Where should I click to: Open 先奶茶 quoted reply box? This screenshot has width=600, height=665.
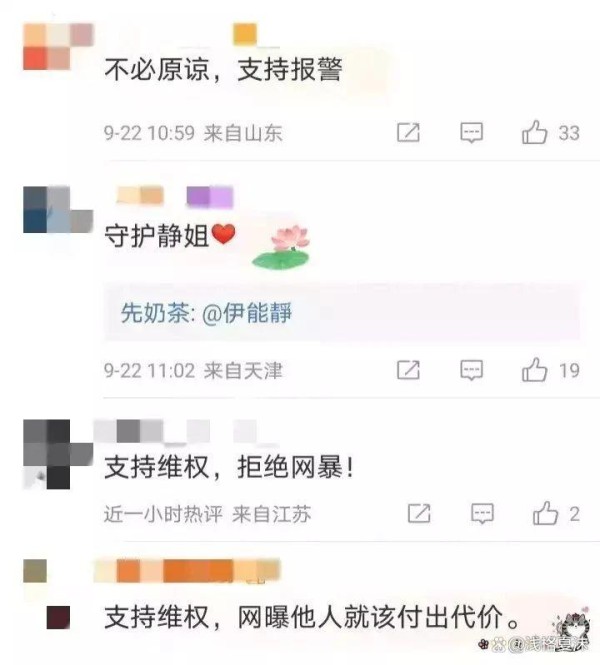coord(342,313)
